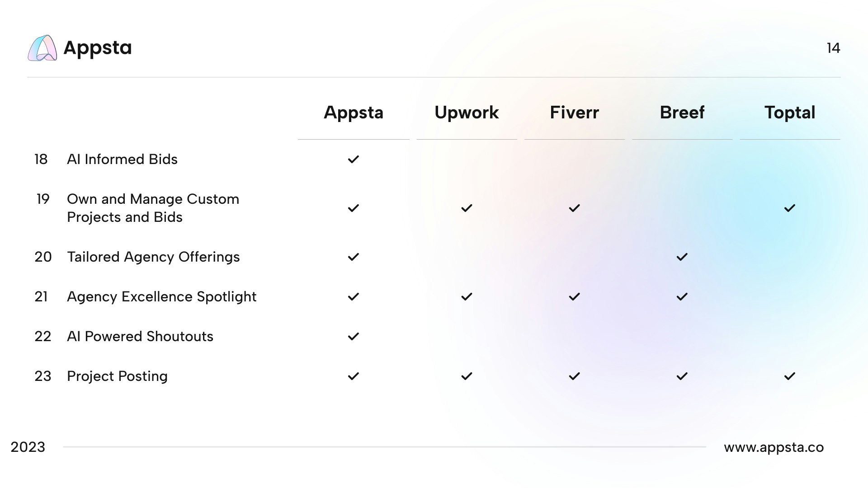Click Toptal checkmark for Custom Projects and Bids

pos(790,208)
